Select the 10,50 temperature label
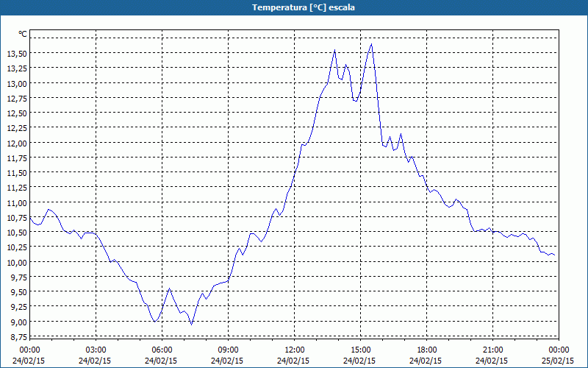The width and height of the screenshot is (588, 368). pos(17,233)
